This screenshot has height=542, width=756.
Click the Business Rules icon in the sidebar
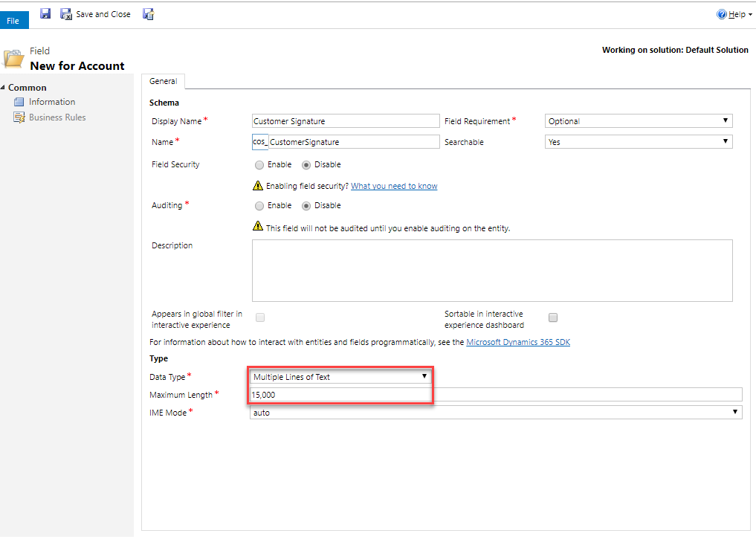(x=19, y=117)
